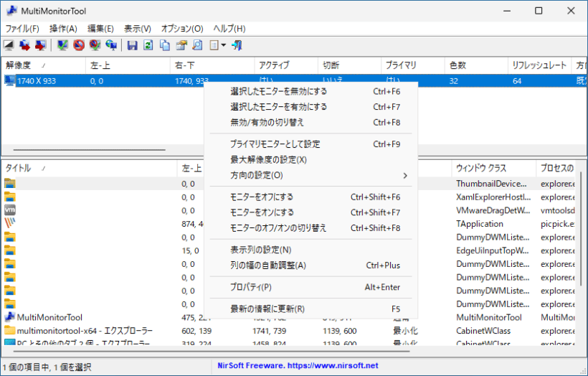Click the window list vertical scrollbar
This screenshot has width=588, height=376.
click(x=581, y=229)
